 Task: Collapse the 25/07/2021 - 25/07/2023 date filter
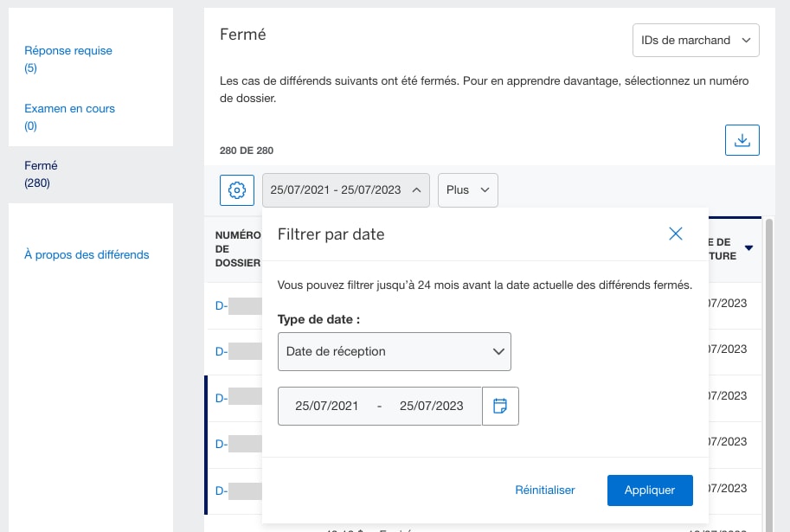coord(345,189)
